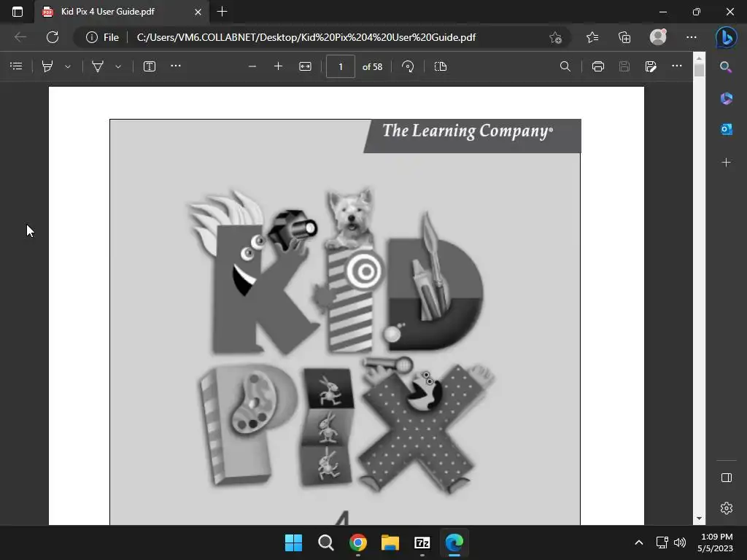Open a new browser tab

(222, 12)
